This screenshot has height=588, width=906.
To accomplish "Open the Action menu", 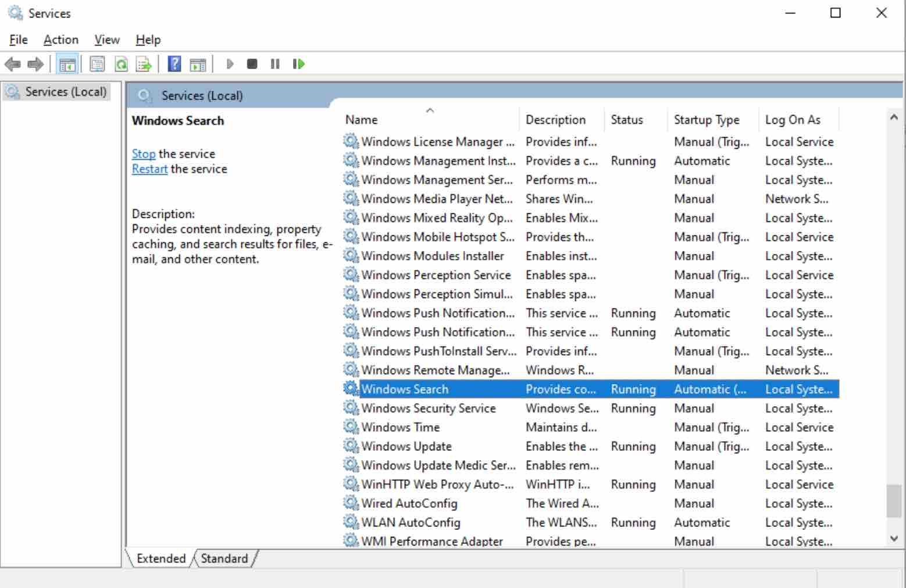I will coord(61,40).
